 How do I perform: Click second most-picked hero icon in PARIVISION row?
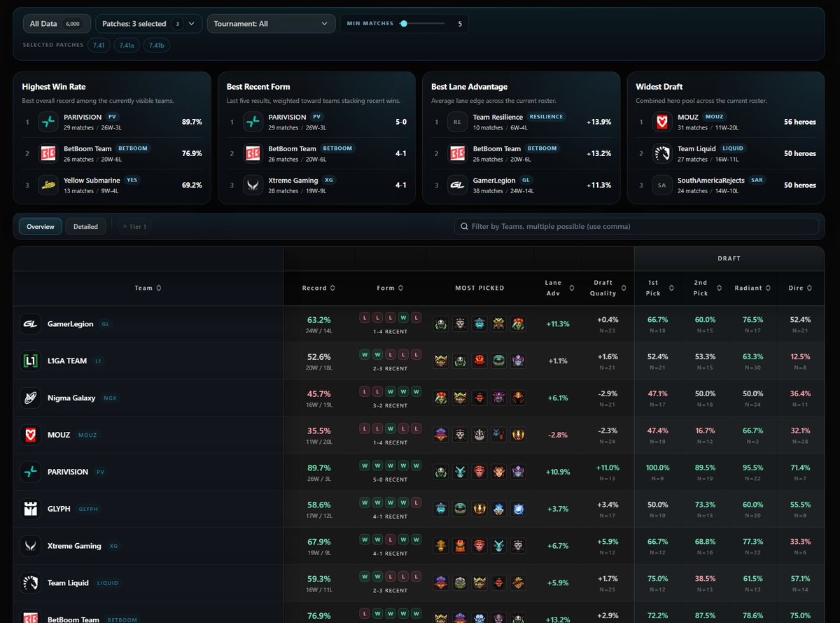point(460,472)
